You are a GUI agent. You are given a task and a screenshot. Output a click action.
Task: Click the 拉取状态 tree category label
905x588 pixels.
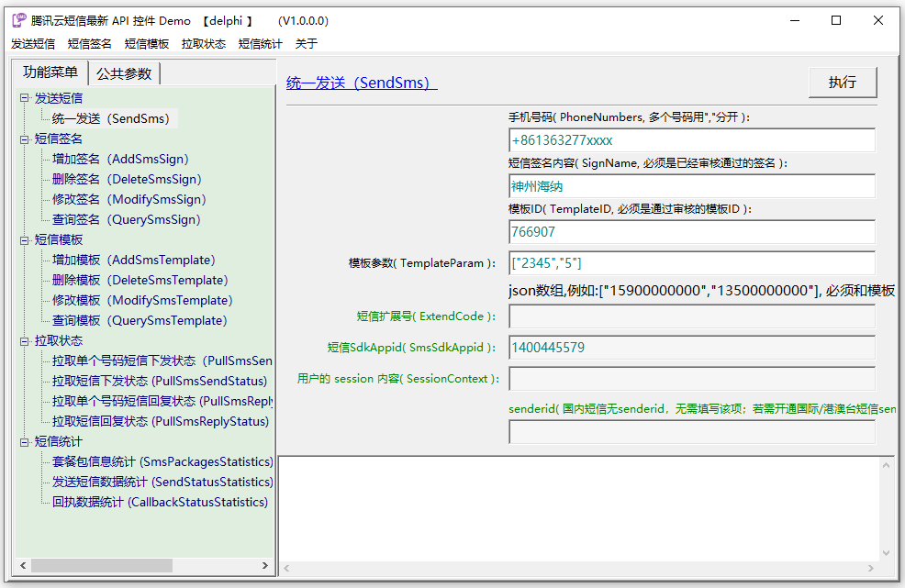click(x=59, y=341)
